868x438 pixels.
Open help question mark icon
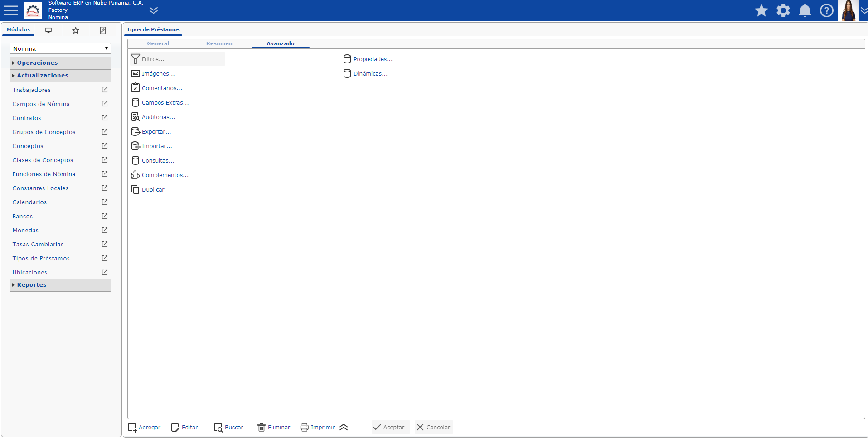tap(827, 10)
